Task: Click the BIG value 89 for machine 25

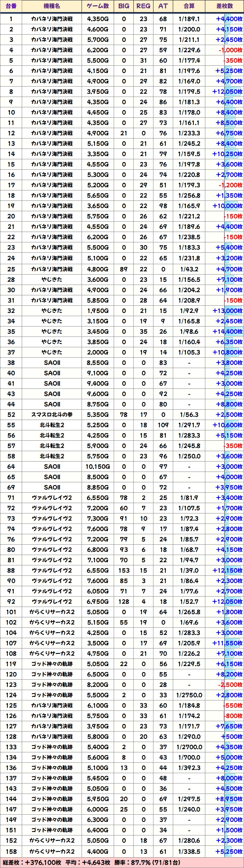Action: coord(124,269)
